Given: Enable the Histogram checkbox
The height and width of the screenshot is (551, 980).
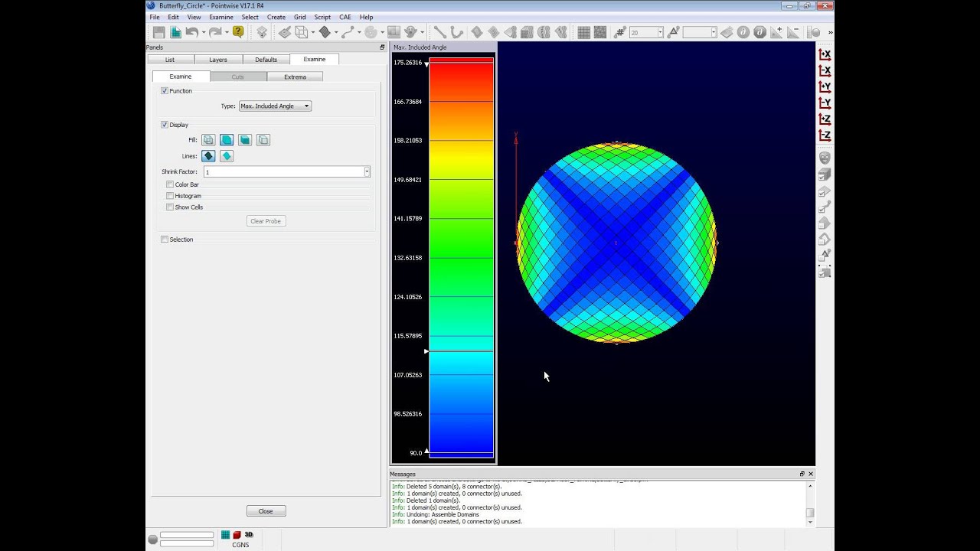Looking at the screenshot, I should pyautogui.click(x=170, y=196).
